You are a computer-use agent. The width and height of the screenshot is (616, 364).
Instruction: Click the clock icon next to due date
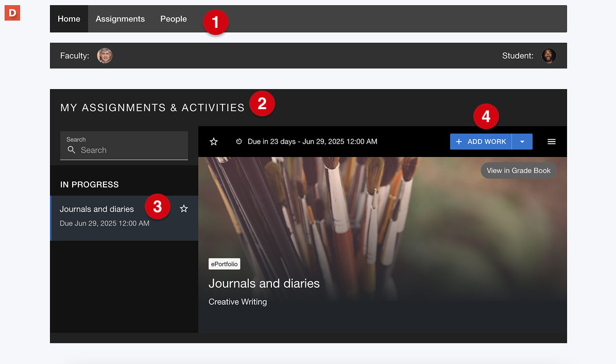[x=239, y=142]
